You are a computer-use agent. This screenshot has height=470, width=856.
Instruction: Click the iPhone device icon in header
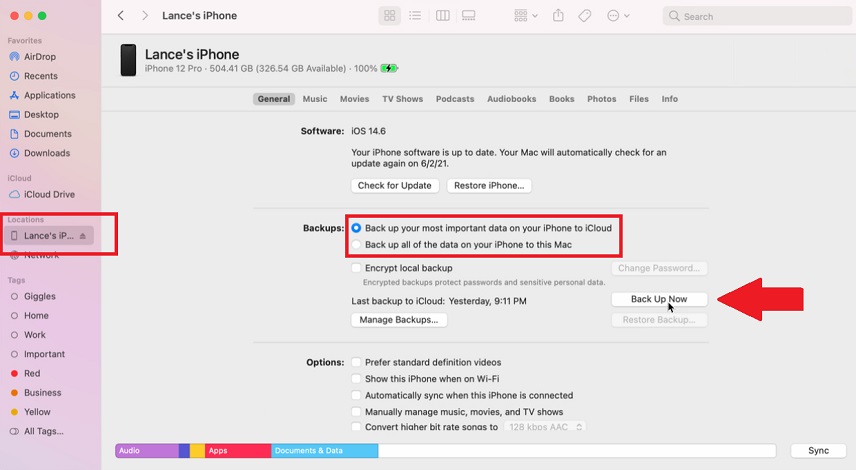pos(128,60)
